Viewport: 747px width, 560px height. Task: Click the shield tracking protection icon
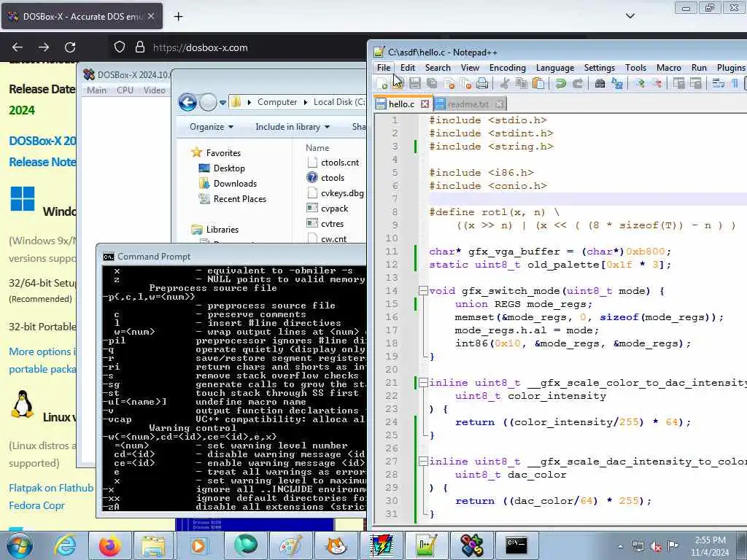[x=120, y=47]
